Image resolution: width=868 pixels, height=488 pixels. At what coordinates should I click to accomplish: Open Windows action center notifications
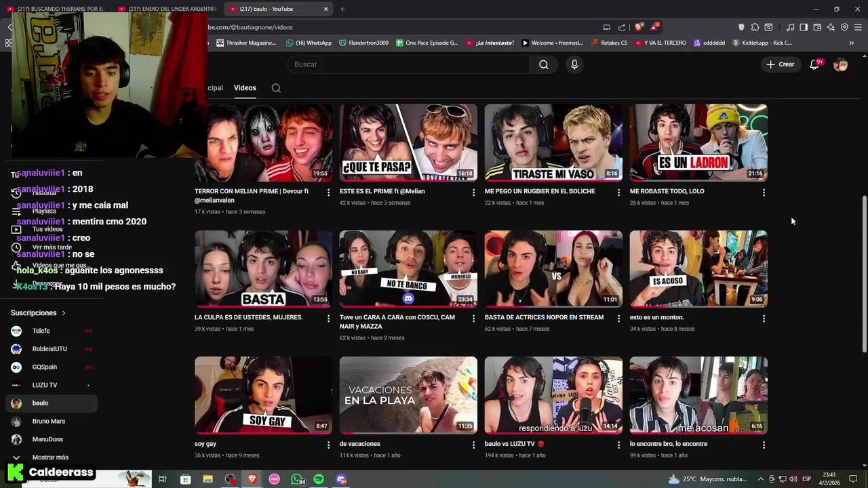(853, 479)
